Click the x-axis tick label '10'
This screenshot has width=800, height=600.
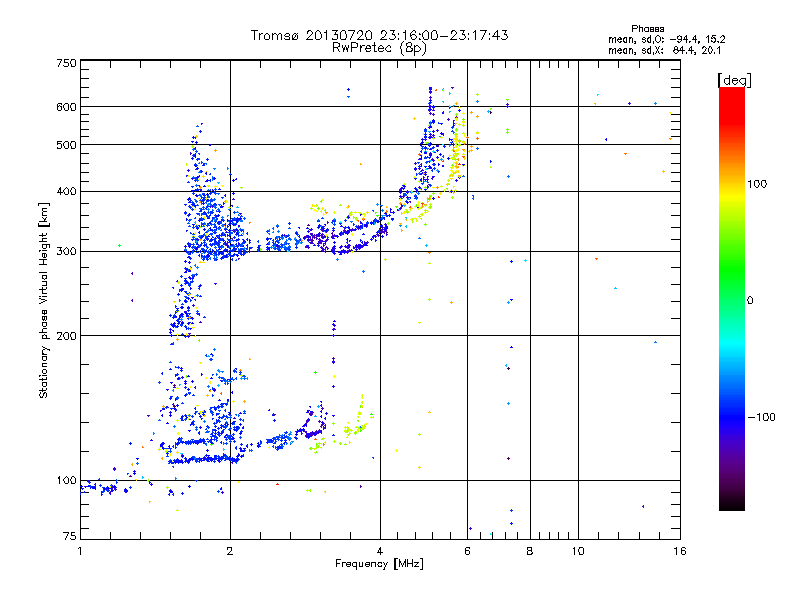pyautogui.click(x=578, y=551)
